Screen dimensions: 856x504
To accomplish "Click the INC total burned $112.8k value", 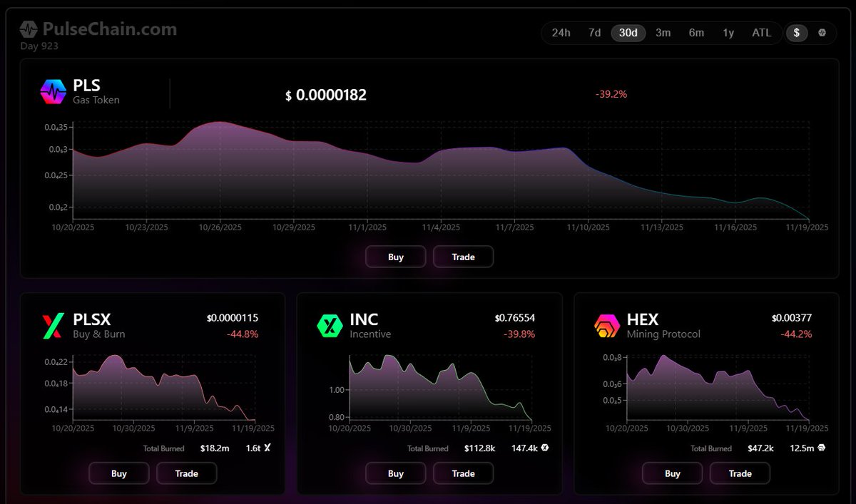I will coord(480,448).
